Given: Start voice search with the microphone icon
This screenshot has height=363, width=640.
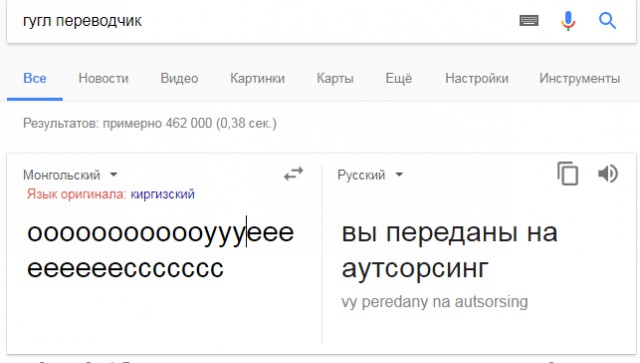Looking at the screenshot, I should tap(568, 21).
